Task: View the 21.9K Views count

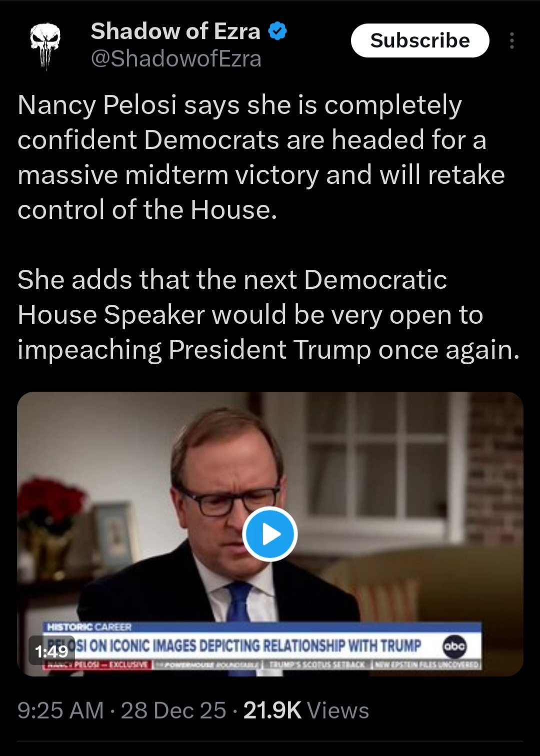Action: click(x=306, y=710)
